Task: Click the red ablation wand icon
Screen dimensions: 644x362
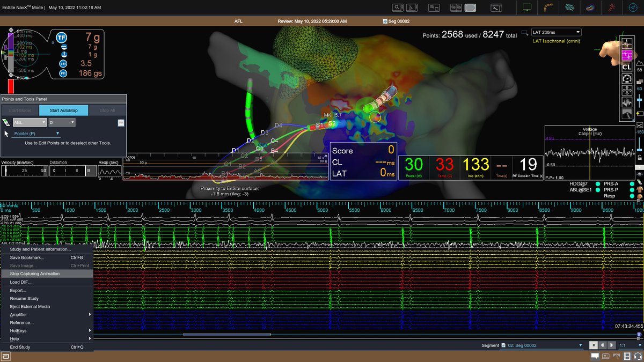Action: tap(611, 8)
